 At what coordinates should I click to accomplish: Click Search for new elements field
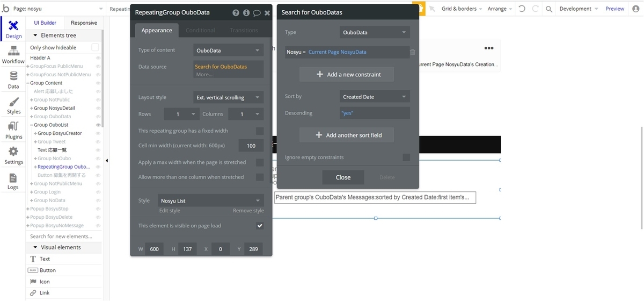[x=63, y=236]
